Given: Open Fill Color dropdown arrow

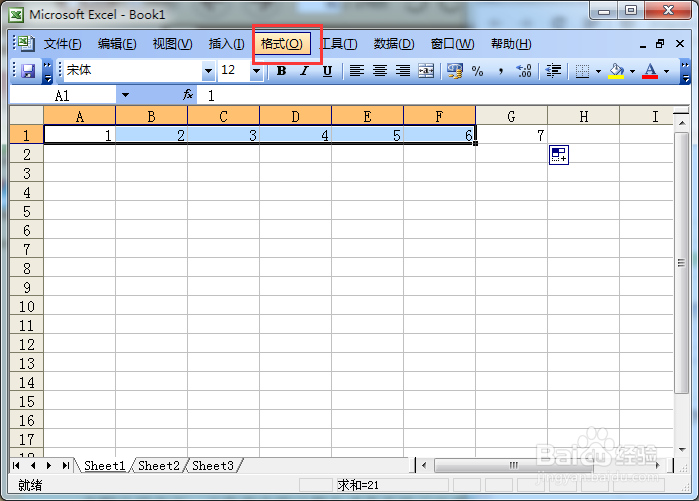Looking at the screenshot, I should click(x=632, y=71).
